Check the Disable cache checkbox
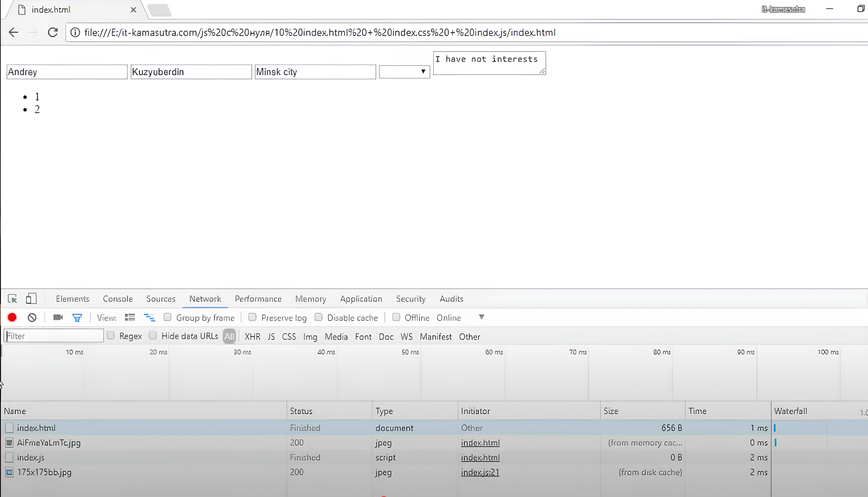This screenshot has height=497, width=868. (x=318, y=317)
